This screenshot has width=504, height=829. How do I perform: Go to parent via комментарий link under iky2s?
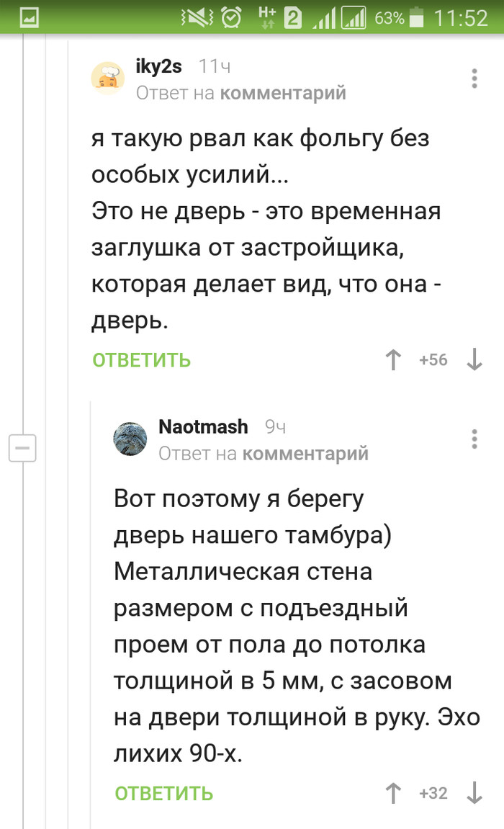click(x=282, y=93)
